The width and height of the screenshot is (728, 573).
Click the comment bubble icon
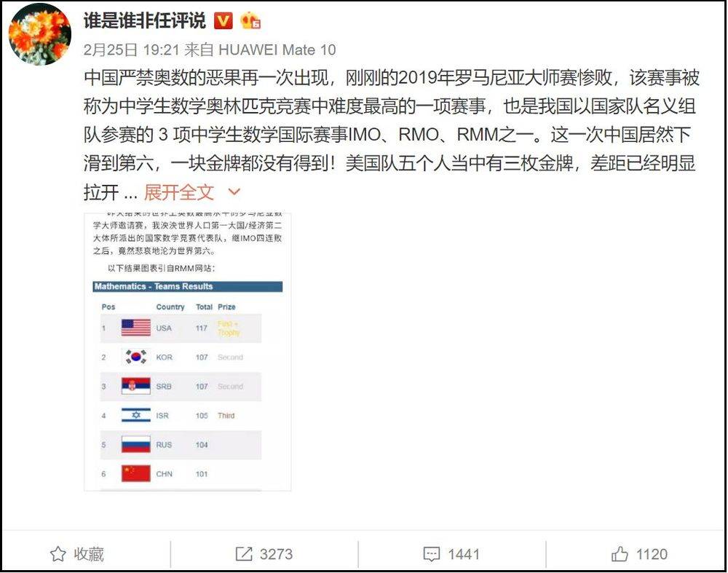(431, 554)
